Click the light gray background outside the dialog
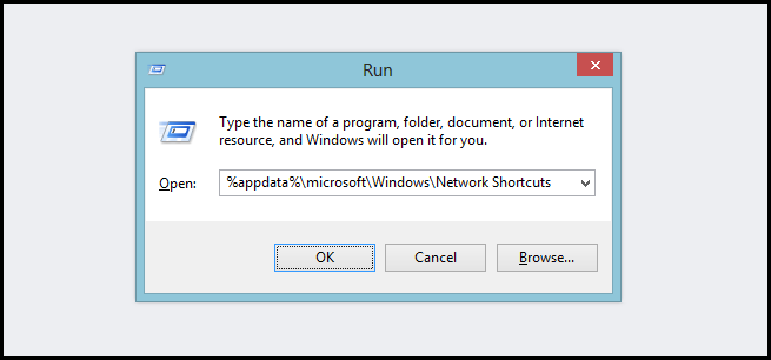This screenshot has height=360, width=771. pyautogui.click(x=69, y=197)
